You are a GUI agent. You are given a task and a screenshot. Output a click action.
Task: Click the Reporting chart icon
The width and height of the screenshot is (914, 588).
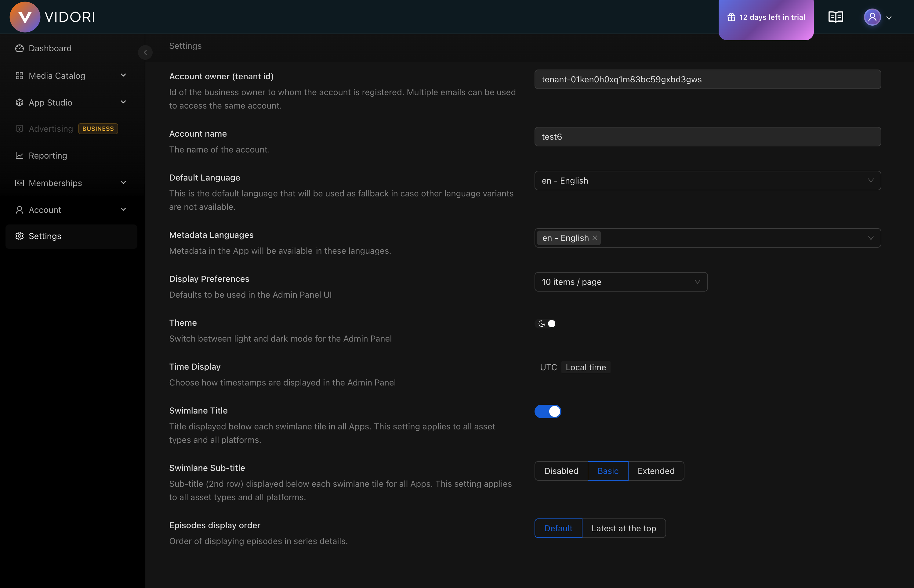[x=20, y=156]
